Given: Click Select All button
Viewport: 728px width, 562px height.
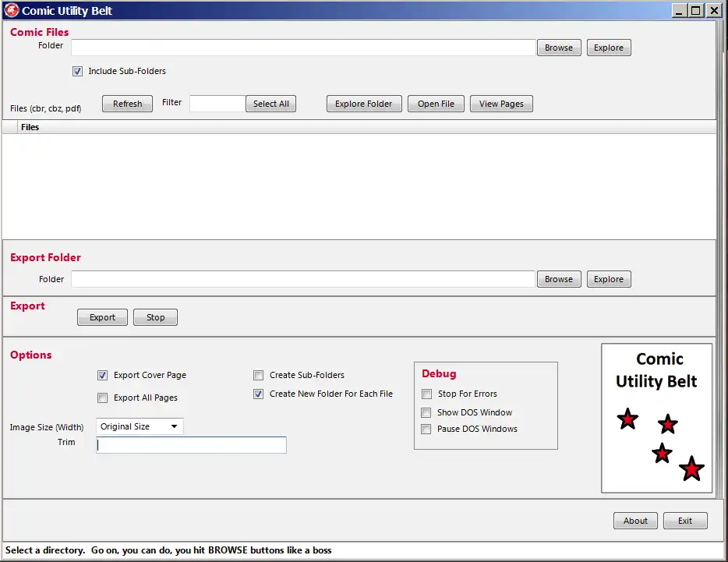Looking at the screenshot, I should 270,104.
